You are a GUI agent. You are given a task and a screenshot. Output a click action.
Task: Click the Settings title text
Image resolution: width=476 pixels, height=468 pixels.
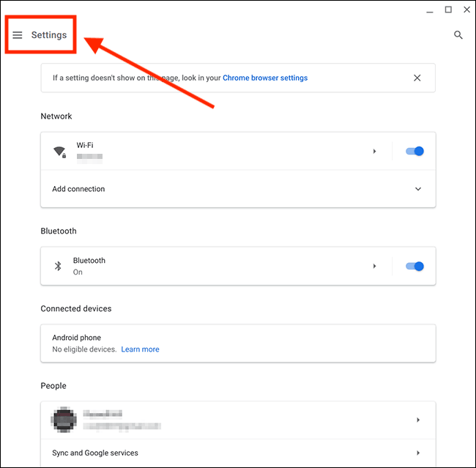point(49,35)
